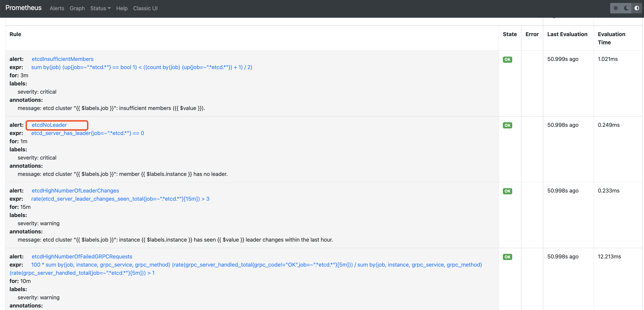Switch to light theme with sun icon

(616, 8)
